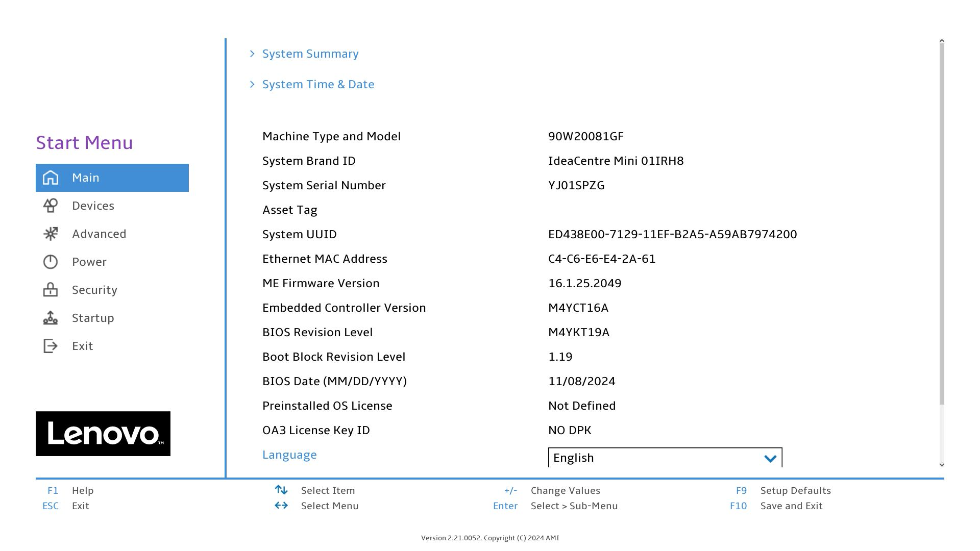Image resolution: width=980 pixels, height=551 pixels.
Task: Open the English language dropdown
Action: click(x=665, y=458)
